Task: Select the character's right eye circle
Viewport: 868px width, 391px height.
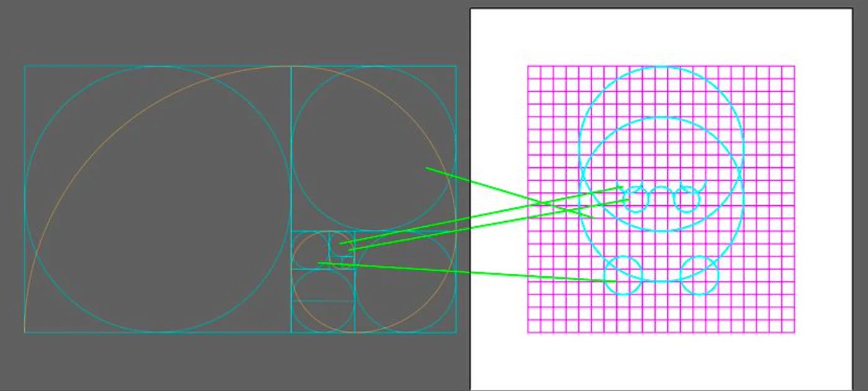Action: 687,200
